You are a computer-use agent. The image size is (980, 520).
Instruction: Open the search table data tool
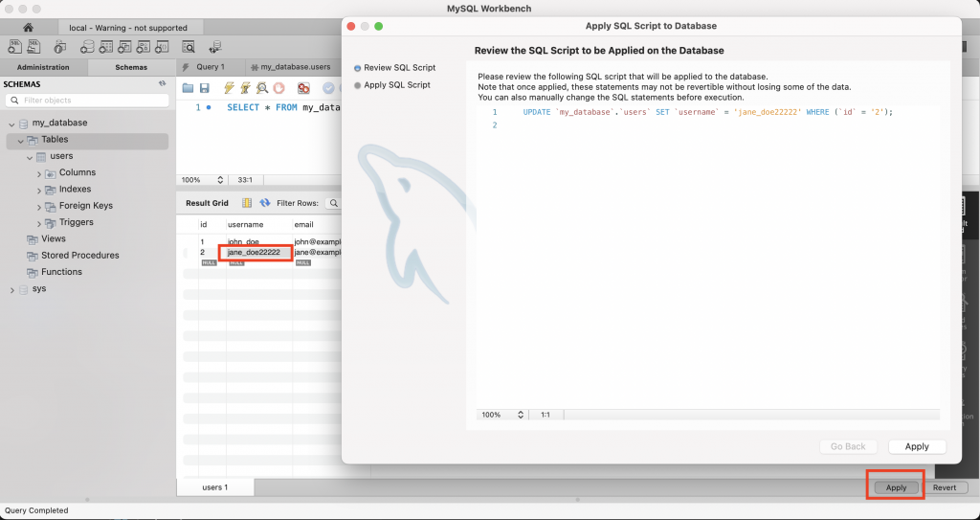coord(189,46)
